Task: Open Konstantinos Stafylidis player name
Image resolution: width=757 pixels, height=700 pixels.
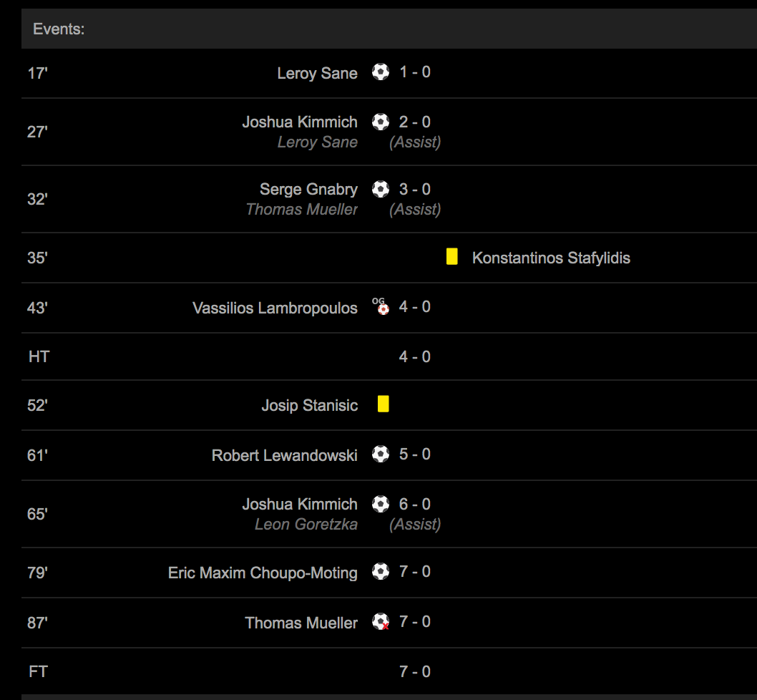Action: coord(551,258)
